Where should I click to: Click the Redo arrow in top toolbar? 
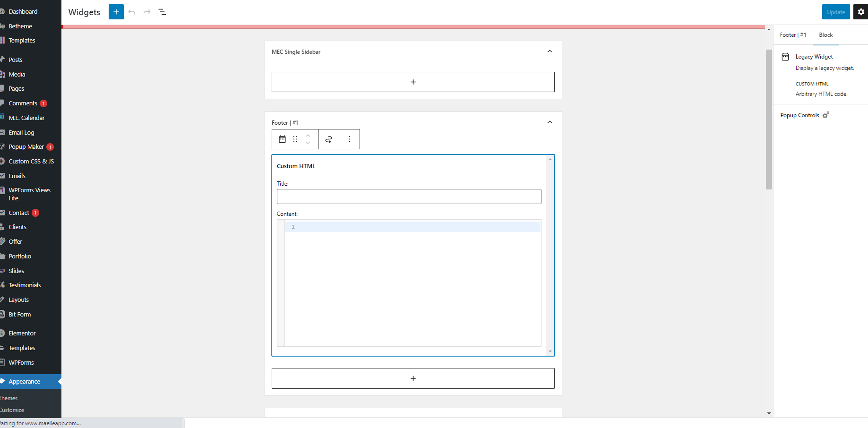tap(147, 12)
